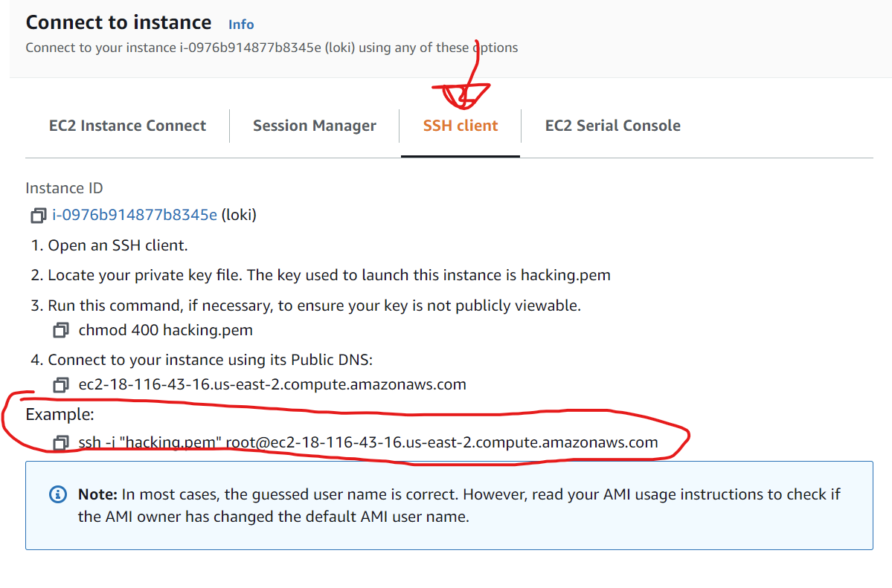The image size is (892, 588).
Task: Click the highlighted SSH client tab
Action: click(460, 125)
